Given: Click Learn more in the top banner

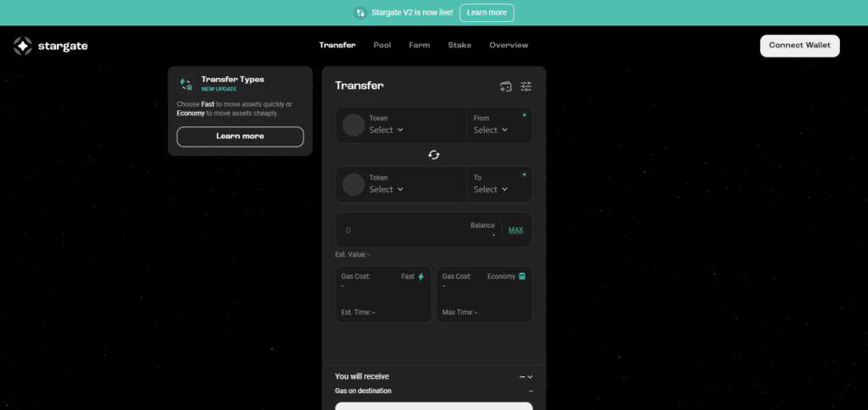Looking at the screenshot, I should pyautogui.click(x=487, y=13).
